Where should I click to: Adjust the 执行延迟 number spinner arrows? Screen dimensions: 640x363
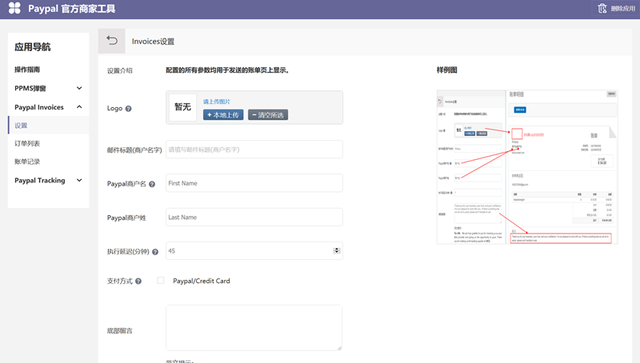[336, 251]
